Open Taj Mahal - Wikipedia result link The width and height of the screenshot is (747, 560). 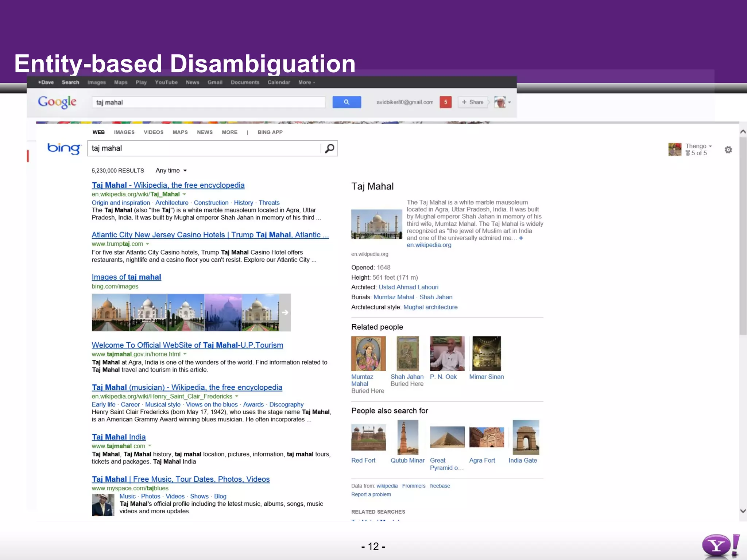(x=168, y=185)
